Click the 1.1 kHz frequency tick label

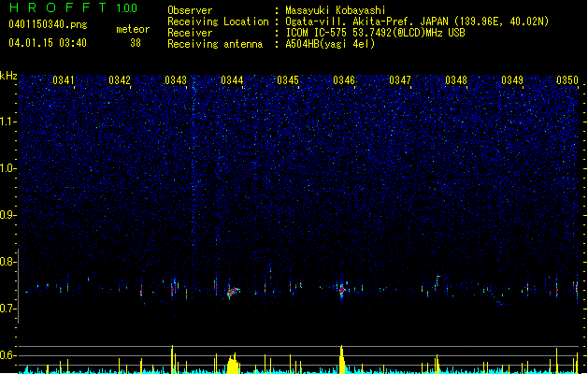point(8,122)
